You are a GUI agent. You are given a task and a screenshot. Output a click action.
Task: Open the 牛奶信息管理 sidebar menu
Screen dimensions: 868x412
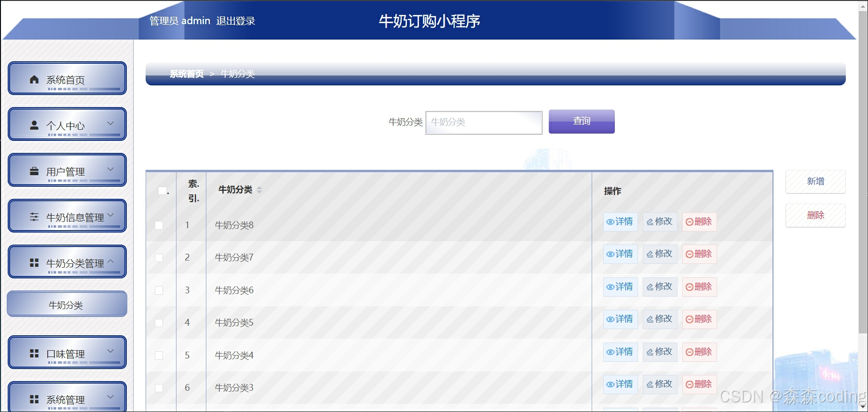tap(67, 216)
